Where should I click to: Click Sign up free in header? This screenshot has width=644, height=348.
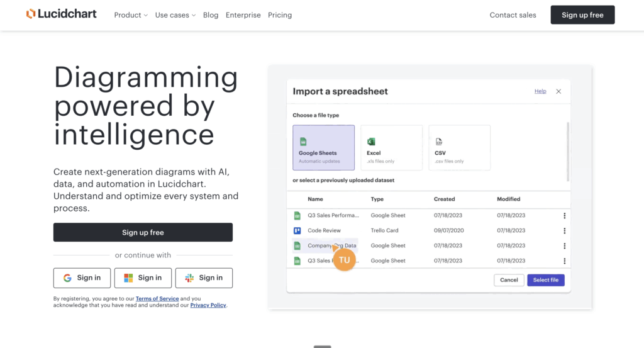pos(582,15)
